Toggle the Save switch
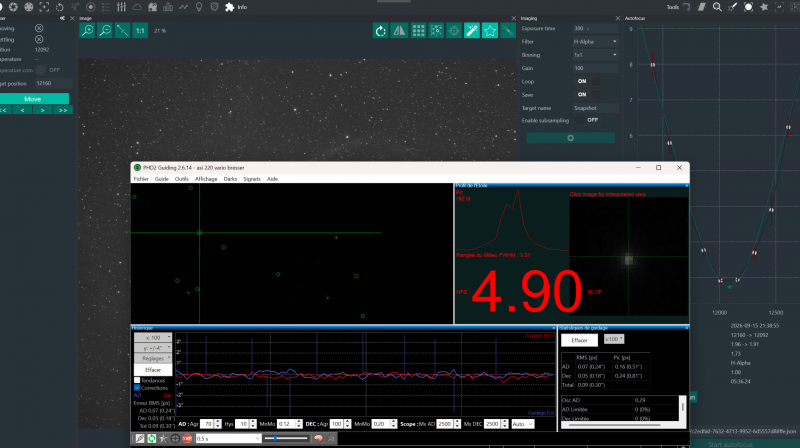 click(x=587, y=94)
